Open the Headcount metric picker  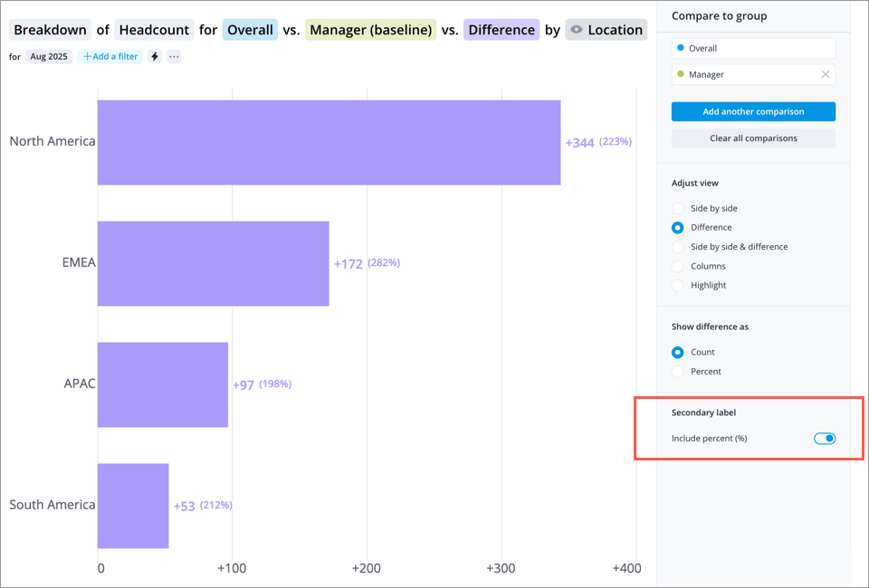point(154,30)
